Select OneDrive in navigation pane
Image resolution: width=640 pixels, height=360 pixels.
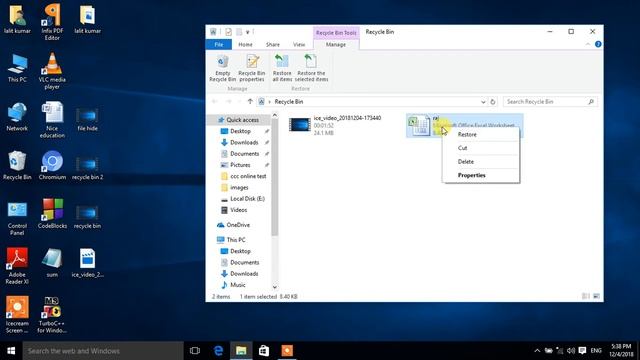[238, 225]
